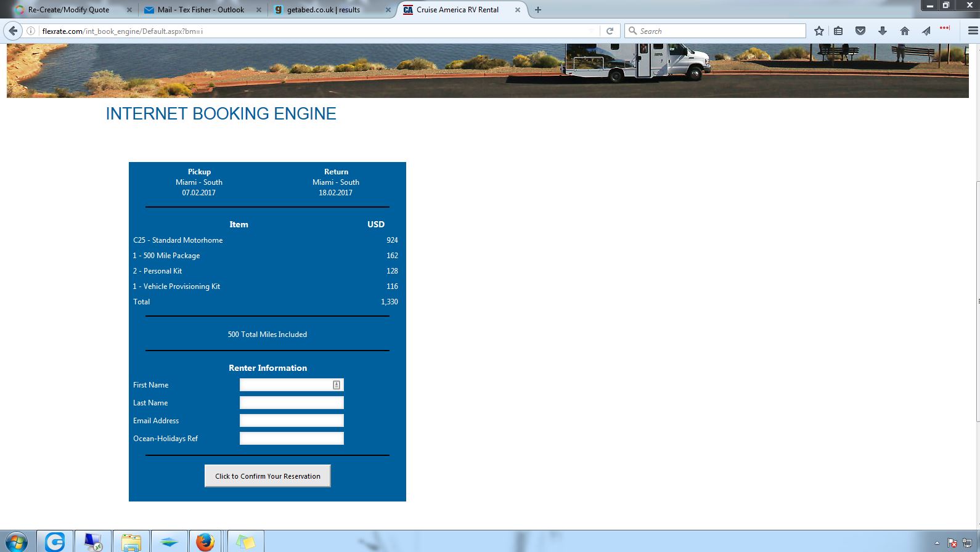
Task: Open the address bar history dropdown arrow
Action: click(591, 31)
